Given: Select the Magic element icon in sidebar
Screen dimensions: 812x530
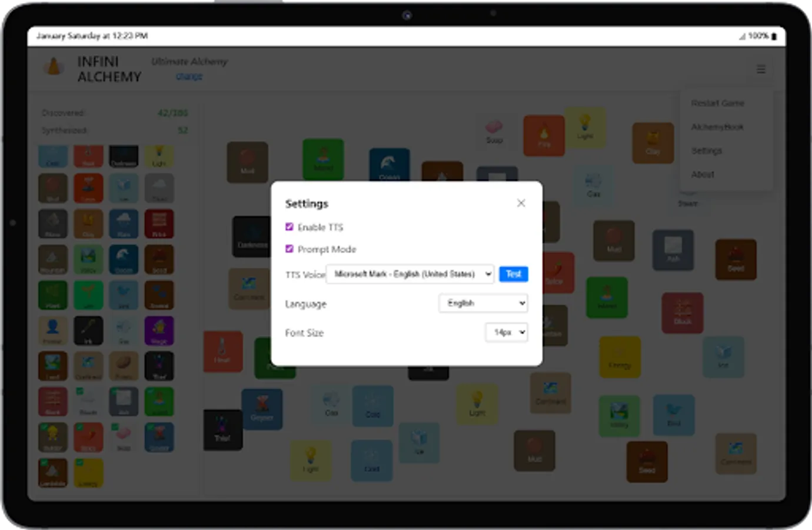Looking at the screenshot, I should tap(159, 330).
